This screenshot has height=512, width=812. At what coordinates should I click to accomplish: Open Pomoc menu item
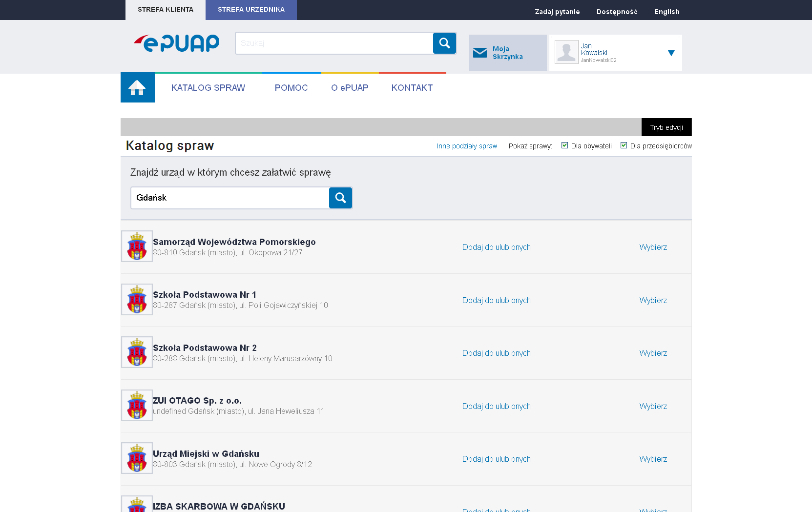pos(291,88)
